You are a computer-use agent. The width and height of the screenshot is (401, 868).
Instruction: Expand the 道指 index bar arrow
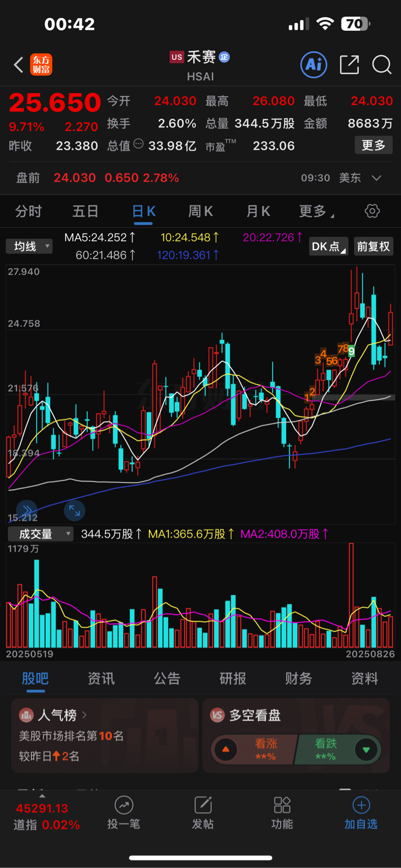point(42,796)
